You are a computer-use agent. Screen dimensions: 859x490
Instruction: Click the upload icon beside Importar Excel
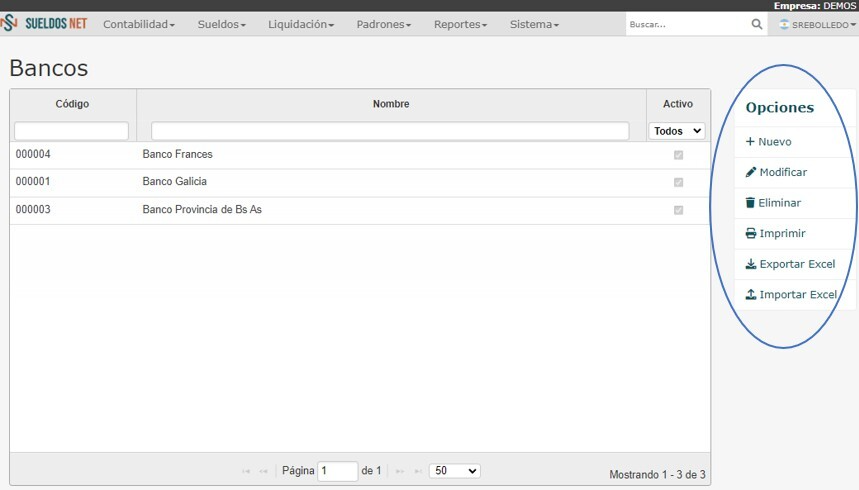[x=751, y=295]
